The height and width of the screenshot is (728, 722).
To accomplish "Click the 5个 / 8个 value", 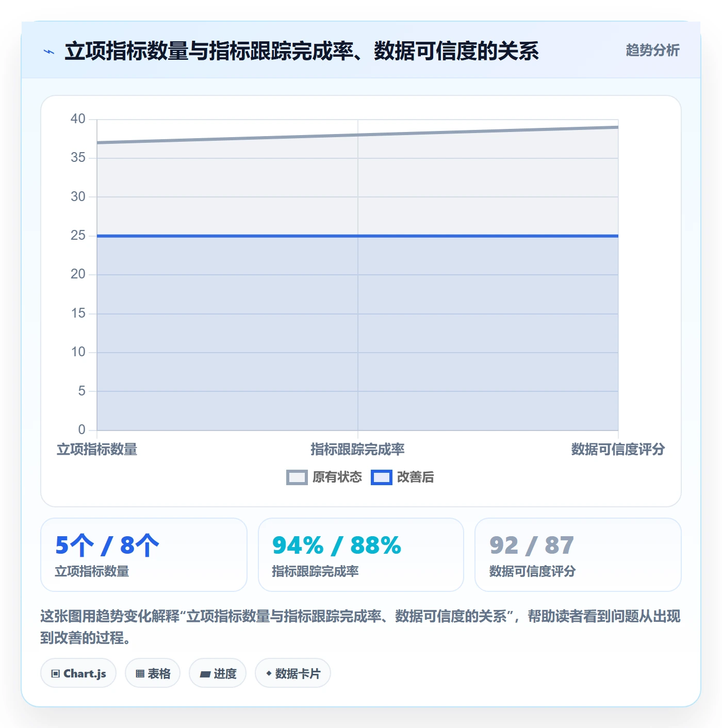I will click(x=107, y=545).
